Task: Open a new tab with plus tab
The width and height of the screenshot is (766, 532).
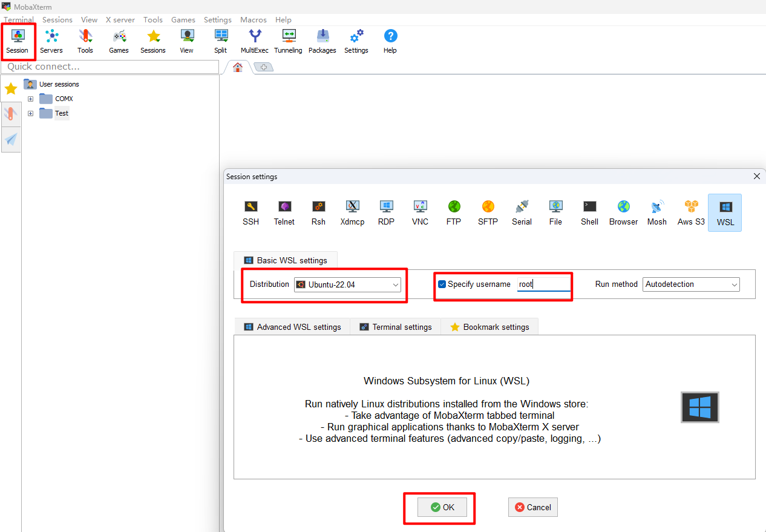Action: pyautogui.click(x=263, y=67)
